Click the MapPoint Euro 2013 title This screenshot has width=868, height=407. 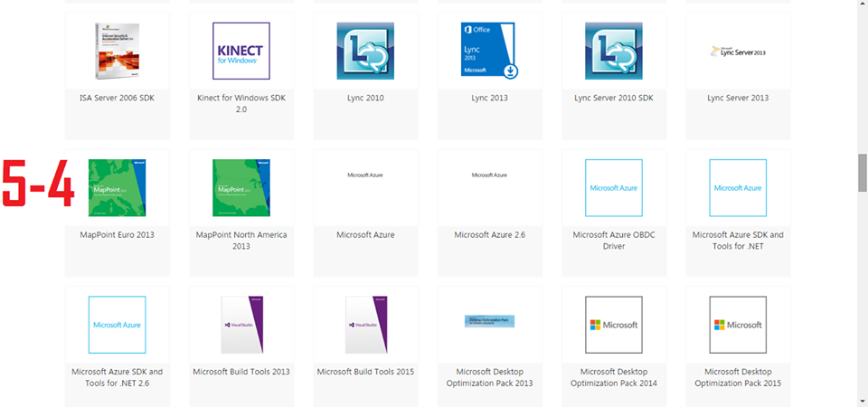[118, 235]
